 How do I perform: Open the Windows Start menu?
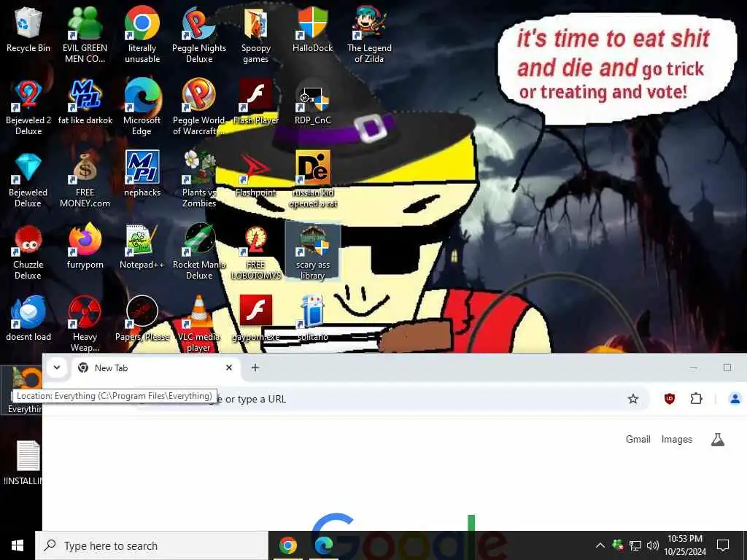click(18, 545)
